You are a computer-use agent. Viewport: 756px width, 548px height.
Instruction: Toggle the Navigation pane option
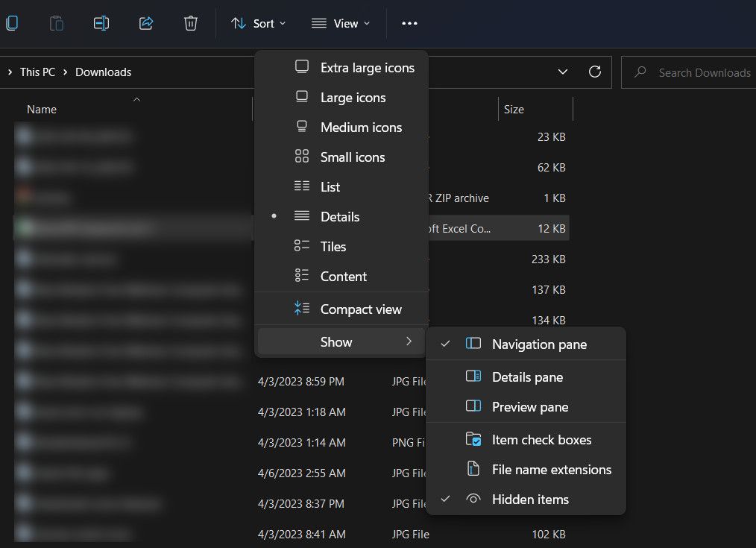(526, 344)
